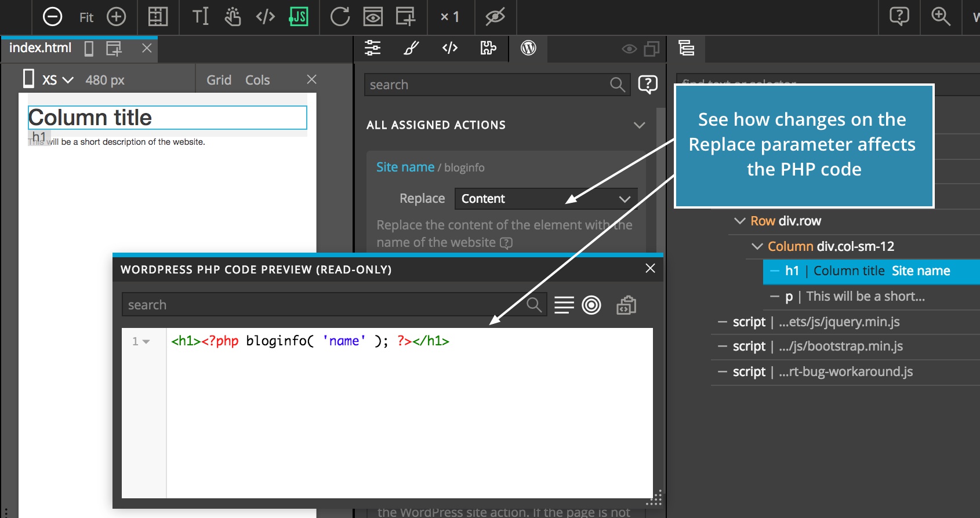The height and width of the screenshot is (518, 980).
Task: Add new page view with window-plus icon
Action: (x=405, y=17)
